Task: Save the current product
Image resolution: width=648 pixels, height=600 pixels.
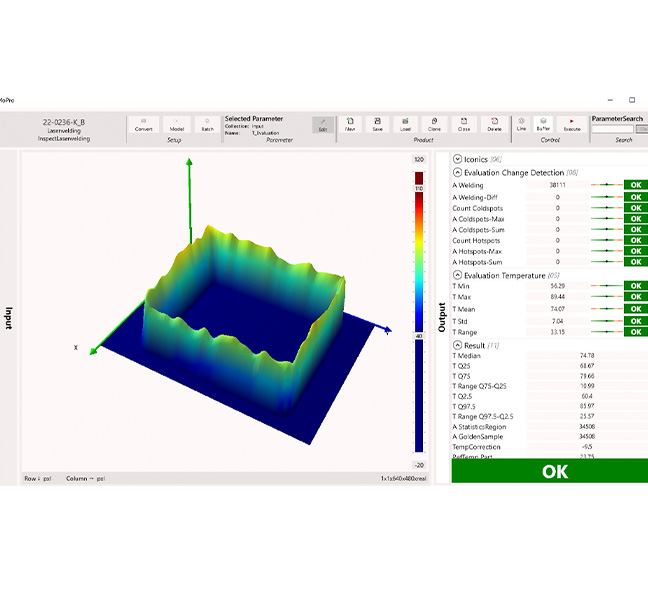Action: [x=377, y=124]
